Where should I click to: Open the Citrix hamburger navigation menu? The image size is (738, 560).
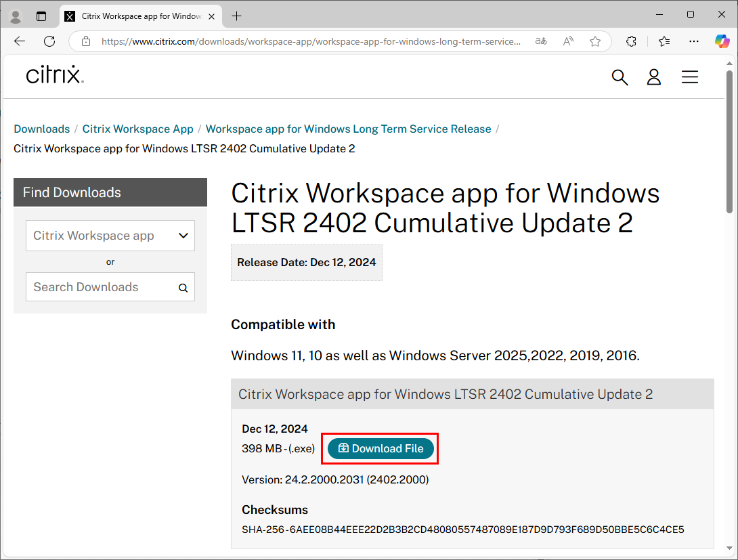pyautogui.click(x=689, y=77)
